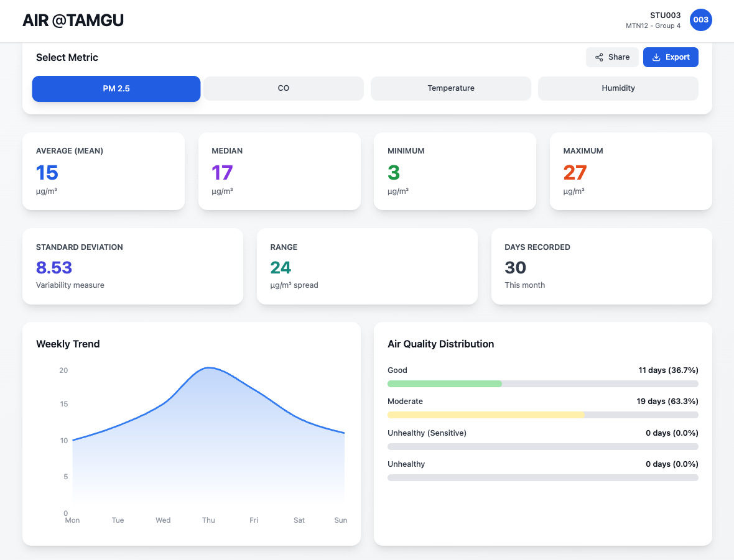734x560 pixels.
Task: Click the green Good progress bar
Action: (444, 383)
